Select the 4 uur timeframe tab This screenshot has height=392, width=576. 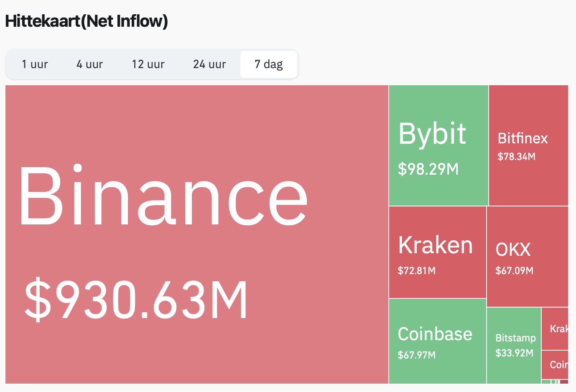point(89,64)
